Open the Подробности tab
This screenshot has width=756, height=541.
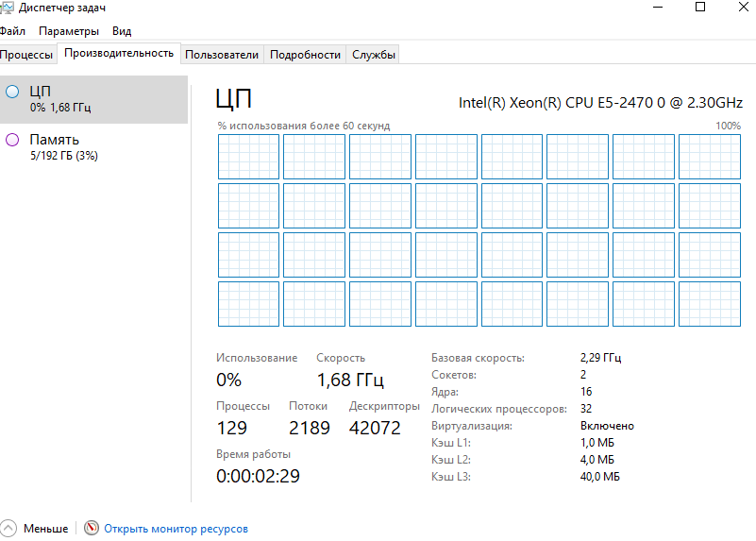pos(305,55)
